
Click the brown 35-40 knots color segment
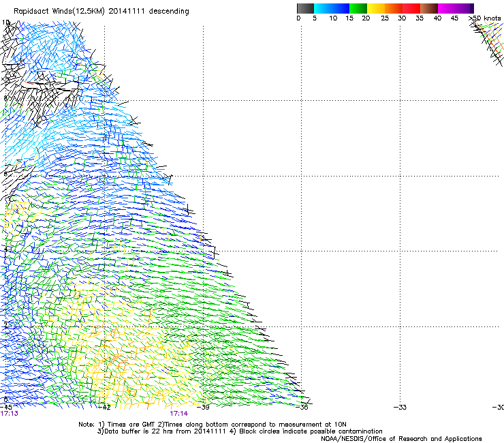[429, 8]
